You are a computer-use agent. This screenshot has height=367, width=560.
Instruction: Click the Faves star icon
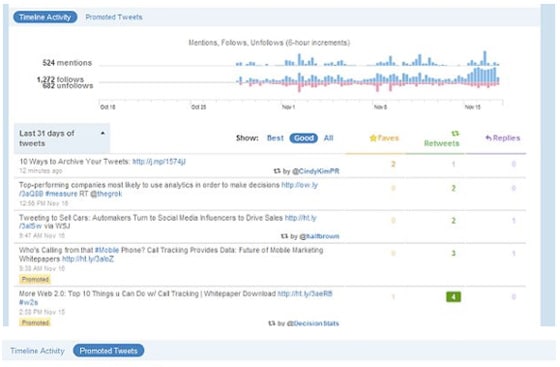373,138
